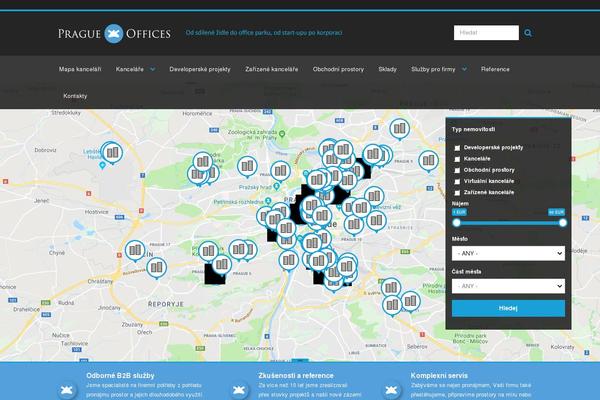Open the Sklady menu item

[387, 69]
